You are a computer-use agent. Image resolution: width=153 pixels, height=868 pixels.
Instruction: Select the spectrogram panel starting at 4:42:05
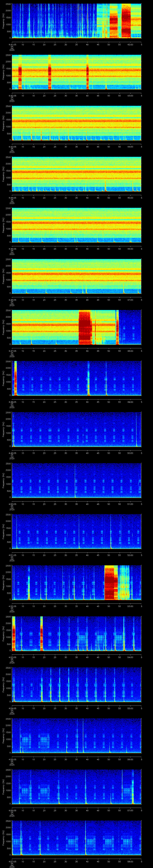[x=76, y=72]
